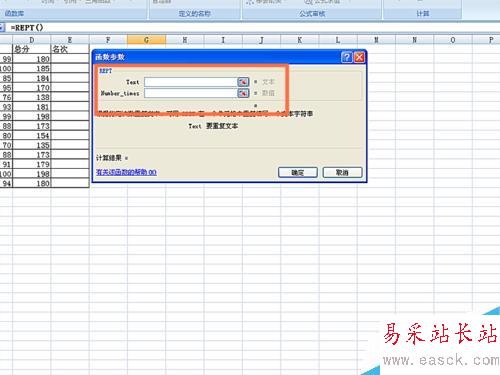Select column K header
The width and height of the screenshot is (500, 375).
300,40
